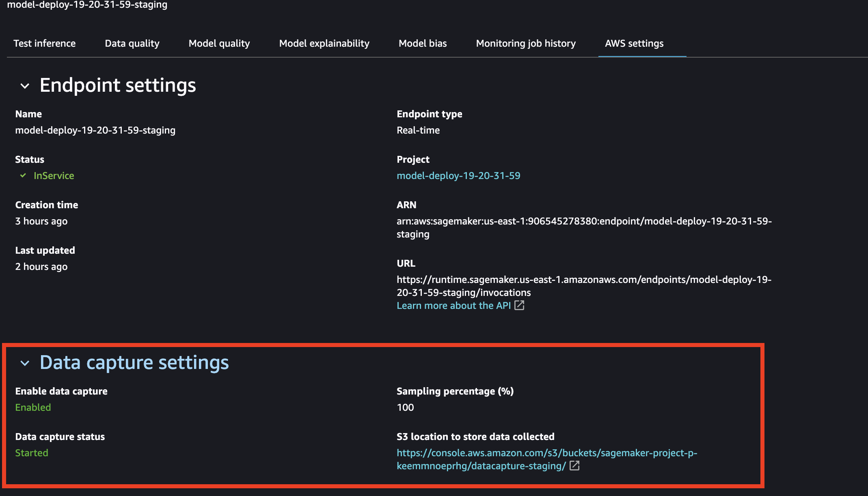The height and width of the screenshot is (496, 868).
Task: Click the endpoint ARN text
Action: click(x=584, y=228)
